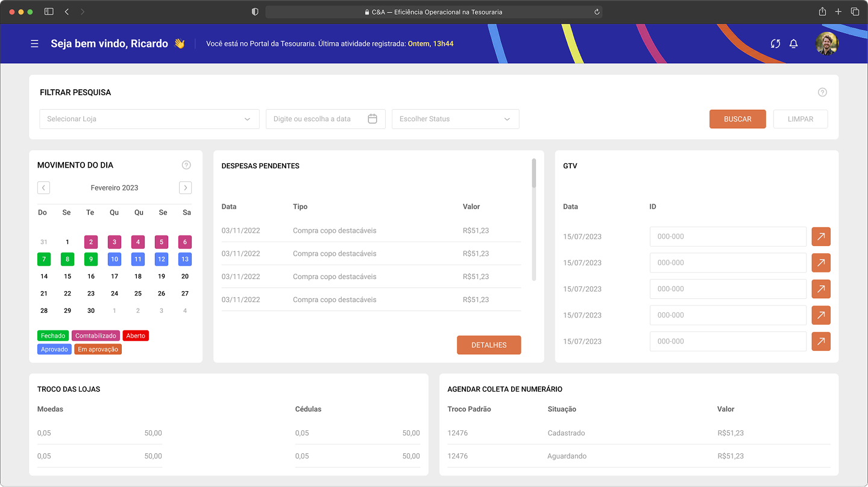Click the Ontem, 13h44 activity text
This screenshot has width=868, height=487.
pyautogui.click(x=430, y=43)
